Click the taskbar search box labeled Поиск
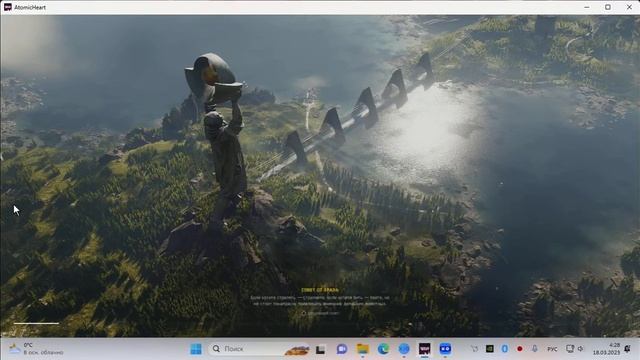640x360 pixels. pyautogui.click(x=260, y=349)
